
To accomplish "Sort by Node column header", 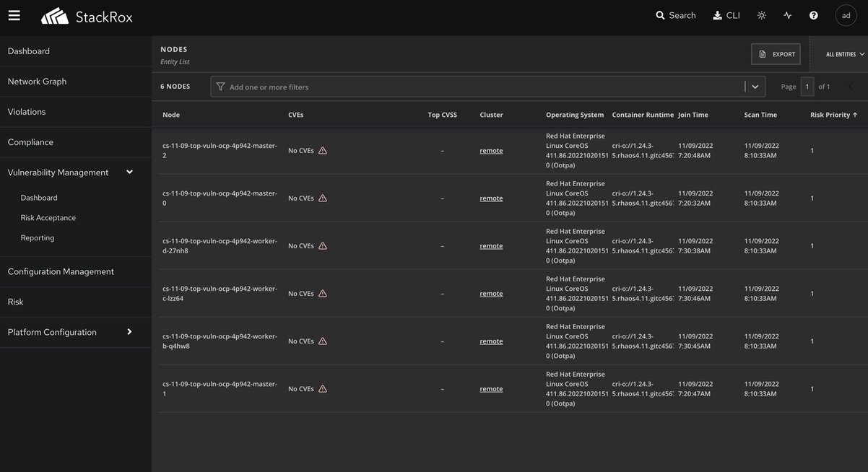I will [171, 115].
